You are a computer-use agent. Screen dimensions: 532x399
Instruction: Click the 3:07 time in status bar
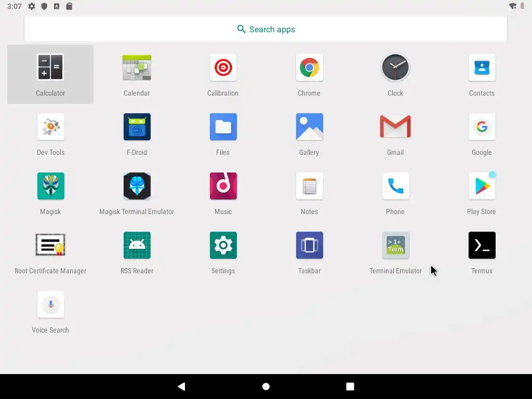[14, 6]
